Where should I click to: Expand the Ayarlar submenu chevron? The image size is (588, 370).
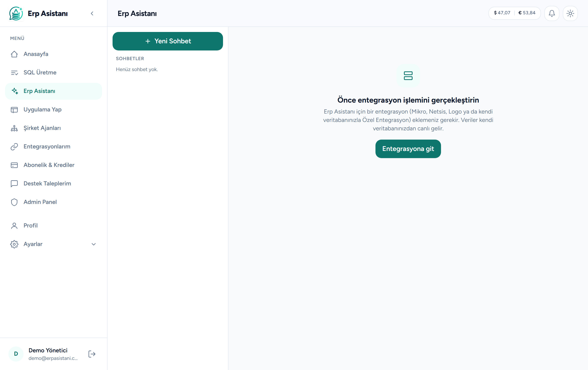tap(93, 244)
